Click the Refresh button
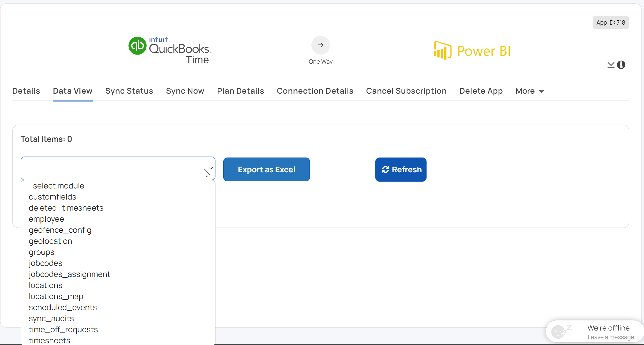644x345 pixels. 401,169
